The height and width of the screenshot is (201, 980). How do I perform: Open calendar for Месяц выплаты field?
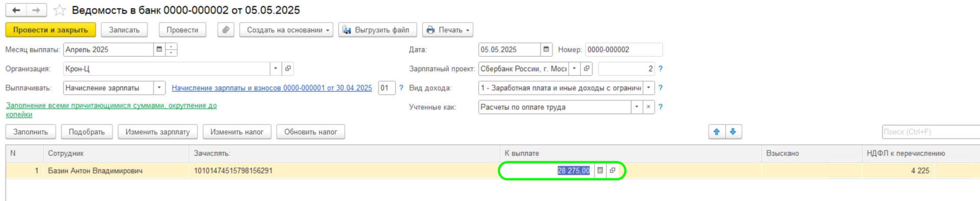[x=159, y=50]
